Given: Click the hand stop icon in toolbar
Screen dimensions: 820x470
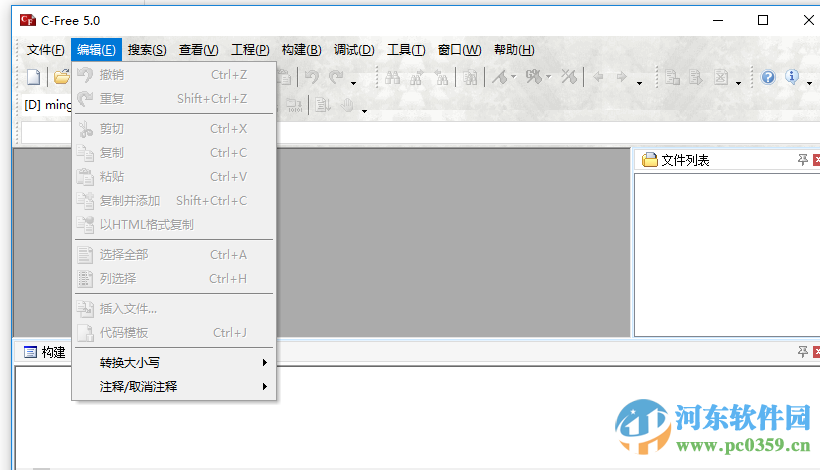Looking at the screenshot, I should pos(347,105).
